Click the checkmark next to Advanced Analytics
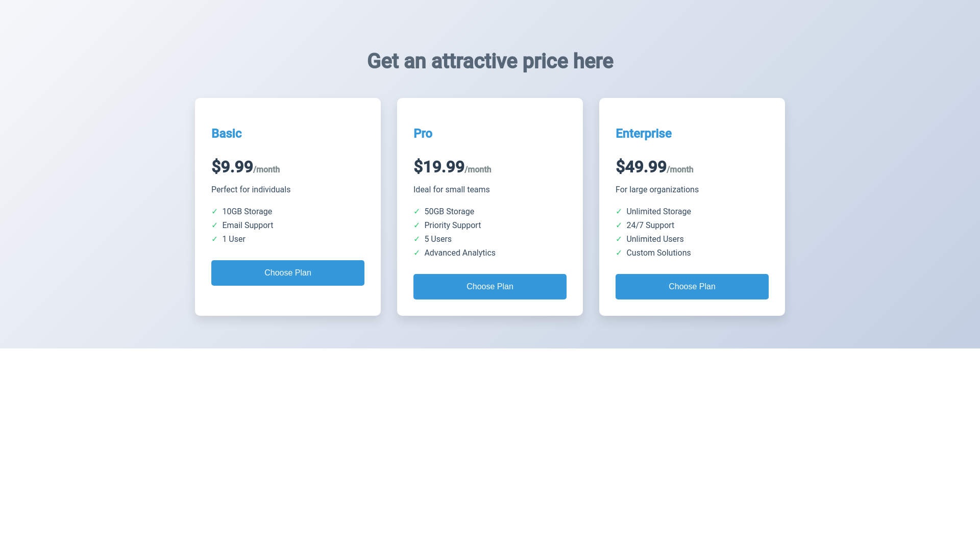 click(x=416, y=253)
